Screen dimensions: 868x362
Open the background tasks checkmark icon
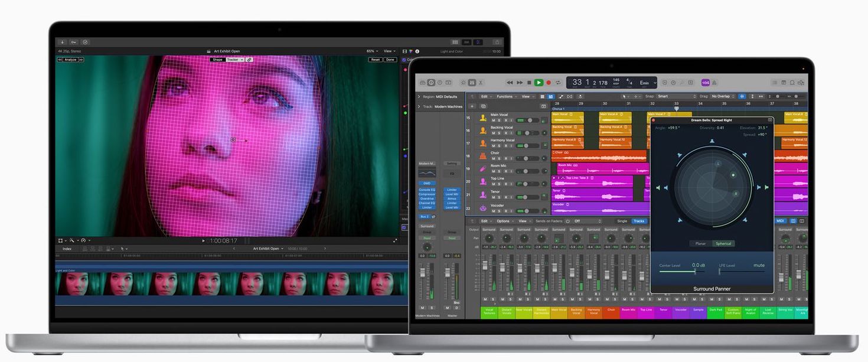(x=85, y=42)
